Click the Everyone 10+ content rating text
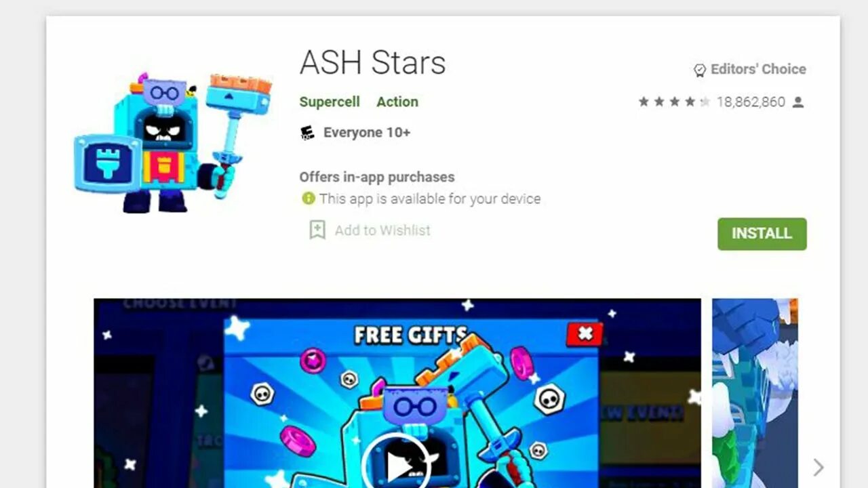The height and width of the screenshot is (488, 868). tap(367, 133)
